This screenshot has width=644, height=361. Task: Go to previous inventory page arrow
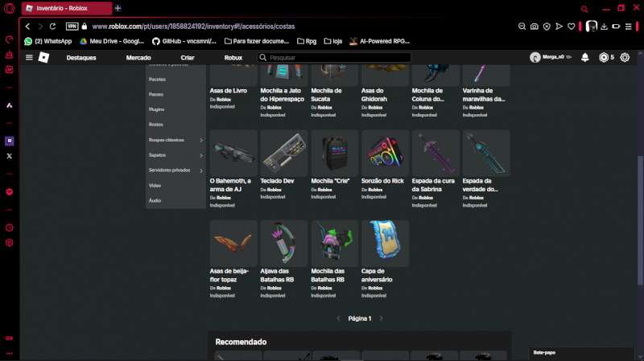(x=338, y=318)
